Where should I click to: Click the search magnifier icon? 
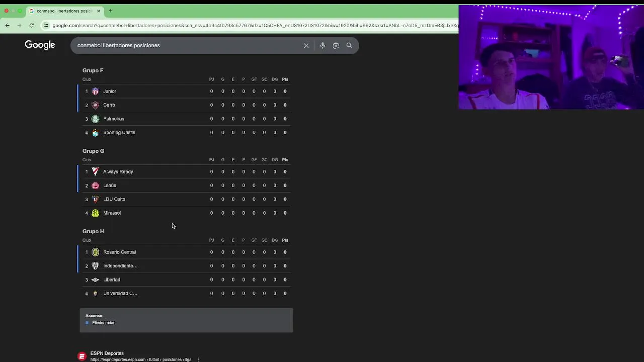pyautogui.click(x=349, y=45)
